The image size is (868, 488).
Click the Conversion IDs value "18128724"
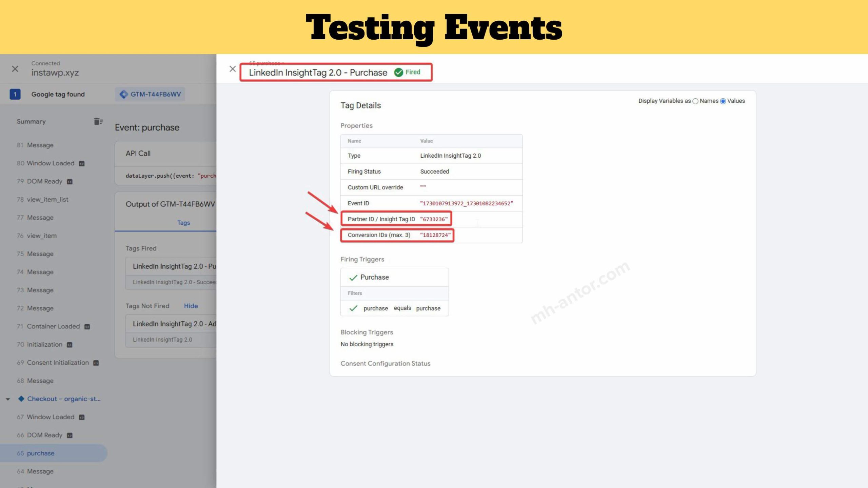click(x=435, y=235)
